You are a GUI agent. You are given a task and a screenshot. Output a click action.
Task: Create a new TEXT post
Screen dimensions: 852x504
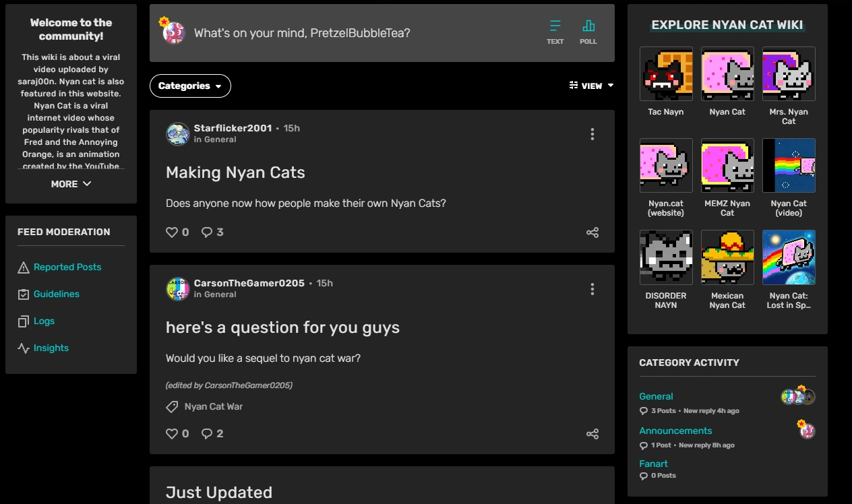click(555, 32)
